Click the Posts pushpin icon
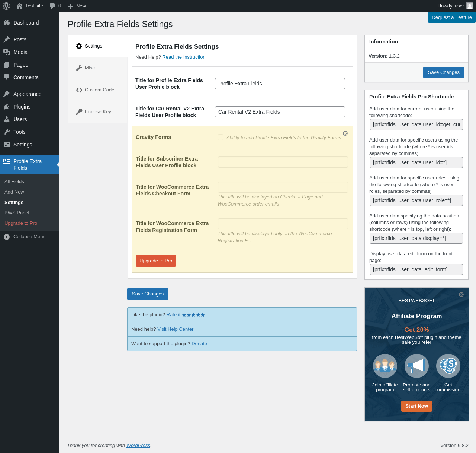 click(x=7, y=39)
